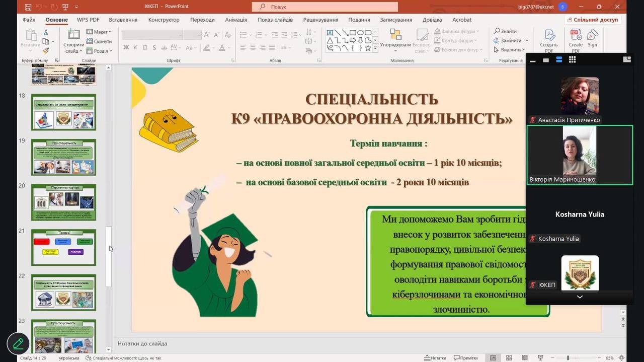Reset the slide with Скинути
This screenshot has width=644, height=362.
coord(99,41)
